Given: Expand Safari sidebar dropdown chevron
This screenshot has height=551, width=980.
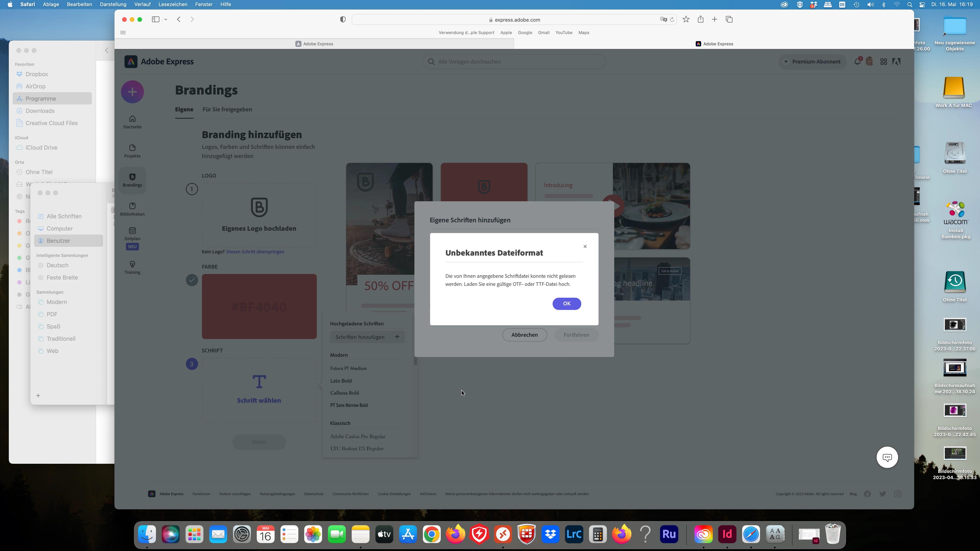Looking at the screenshot, I should pyautogui.click(x=166, y=19).
